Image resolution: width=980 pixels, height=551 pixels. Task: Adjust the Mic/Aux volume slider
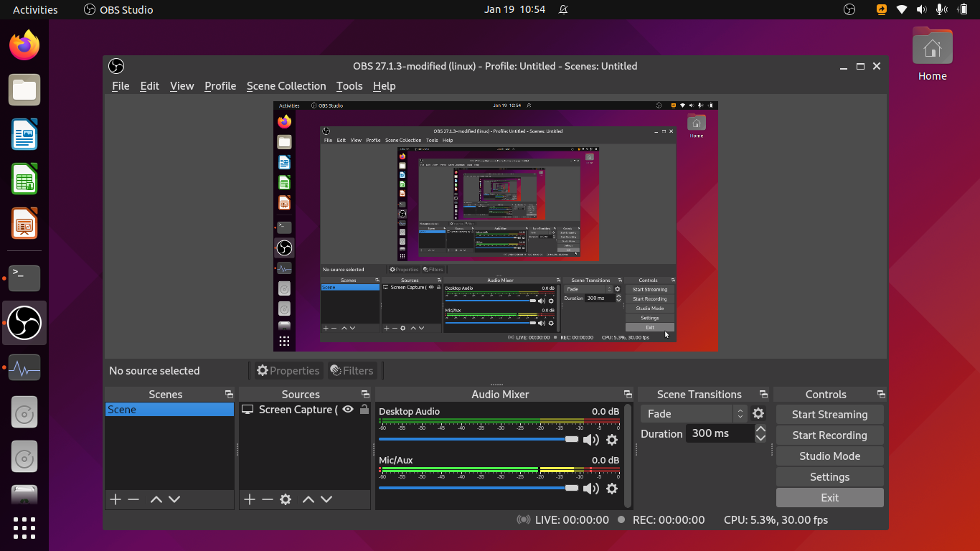click(479, 488)
